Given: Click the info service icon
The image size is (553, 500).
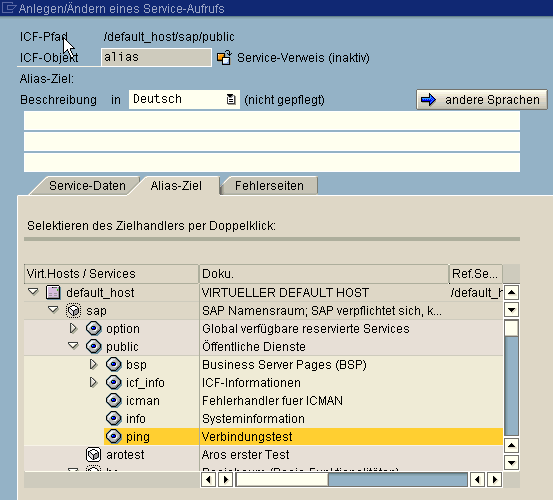Looking at the screenshot, I should tap(114, 418).
